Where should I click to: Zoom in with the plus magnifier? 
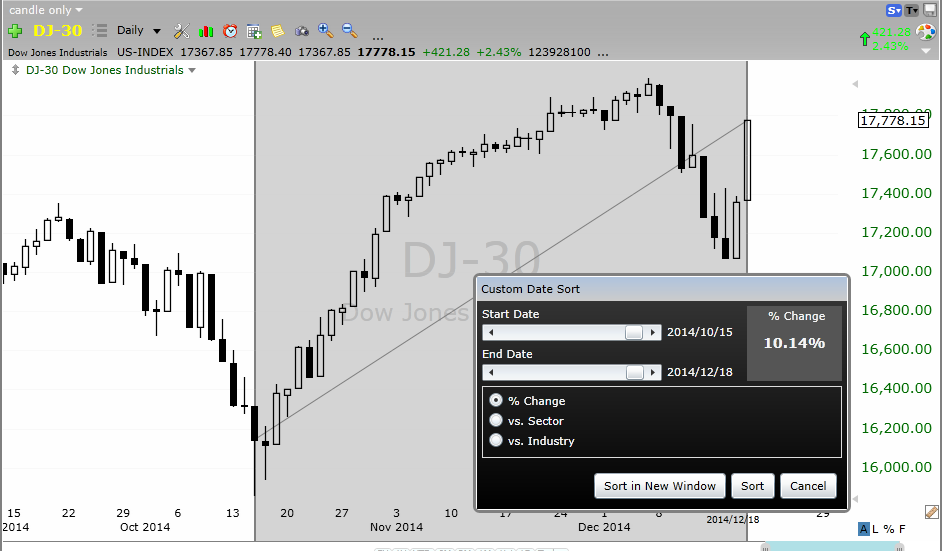coord(326,31)
